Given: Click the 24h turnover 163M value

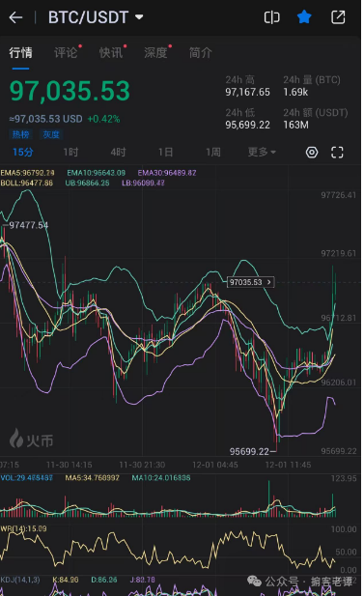Looking at the screenshot, I should pyautogui.click(x=296, y=125).
